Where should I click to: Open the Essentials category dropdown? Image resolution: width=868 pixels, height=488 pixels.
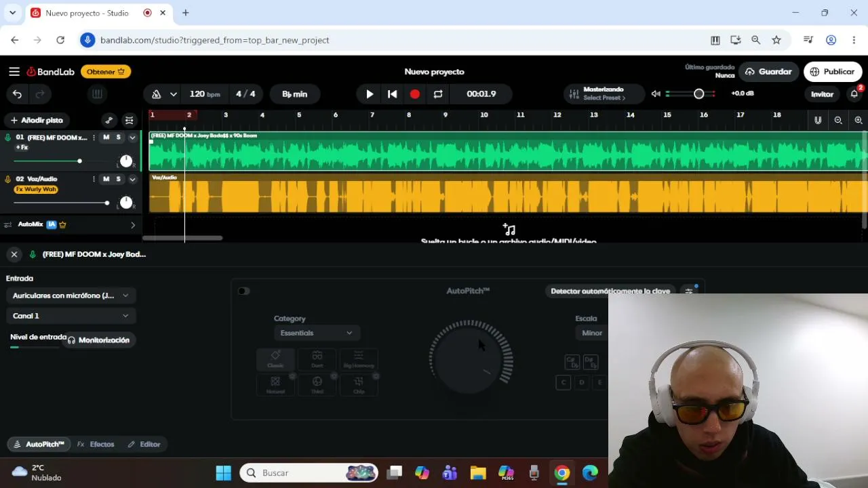click(x=316, y=333)
